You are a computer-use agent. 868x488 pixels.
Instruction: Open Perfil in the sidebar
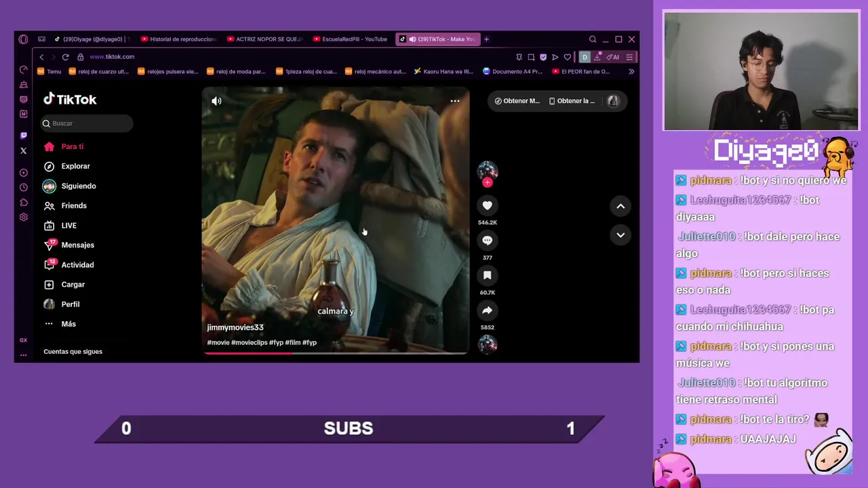[x=62, y=304]
